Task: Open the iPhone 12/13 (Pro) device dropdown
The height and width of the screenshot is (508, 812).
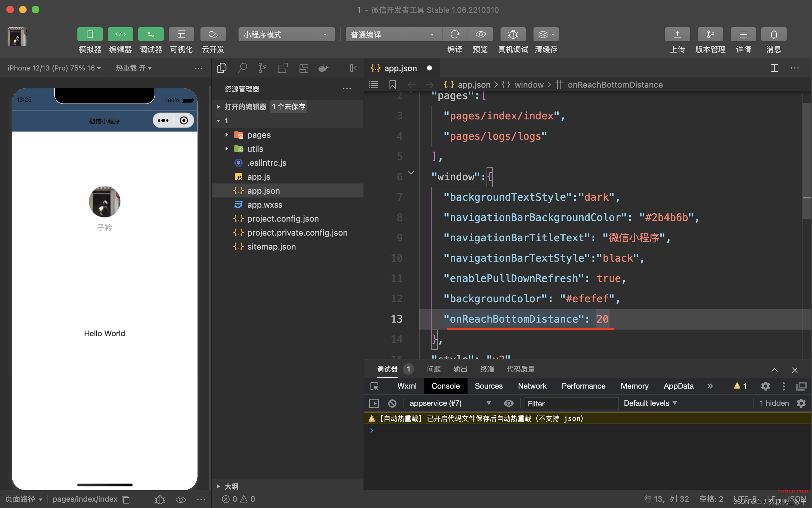Action: tap(54, 68)
